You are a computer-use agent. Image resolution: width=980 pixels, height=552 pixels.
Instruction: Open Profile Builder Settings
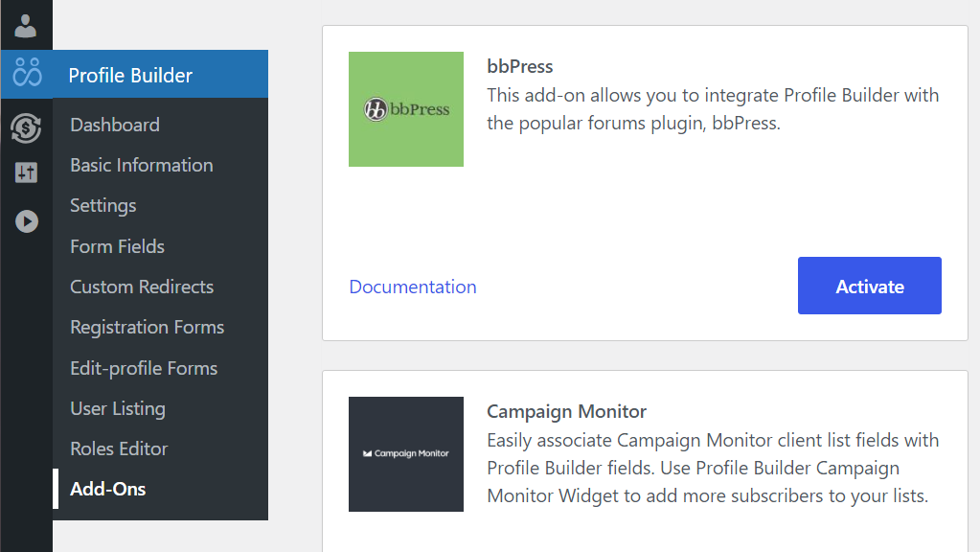(103, 206)
